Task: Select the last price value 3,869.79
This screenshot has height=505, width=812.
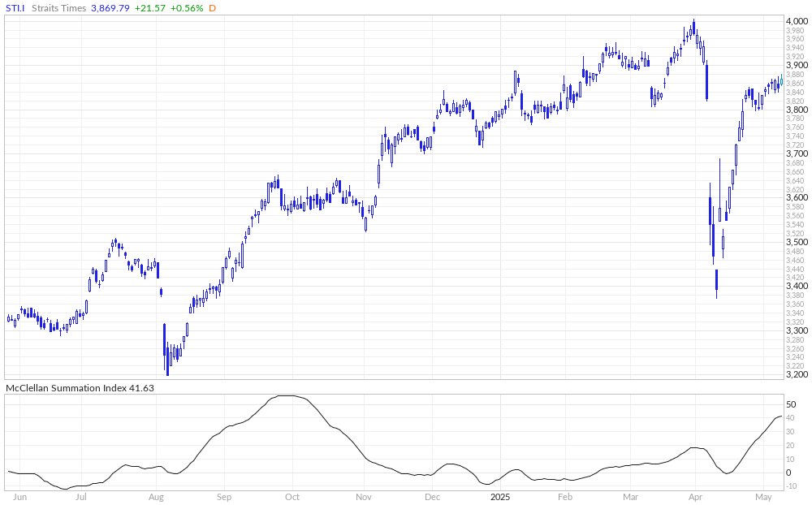Action: click(110, 8)
